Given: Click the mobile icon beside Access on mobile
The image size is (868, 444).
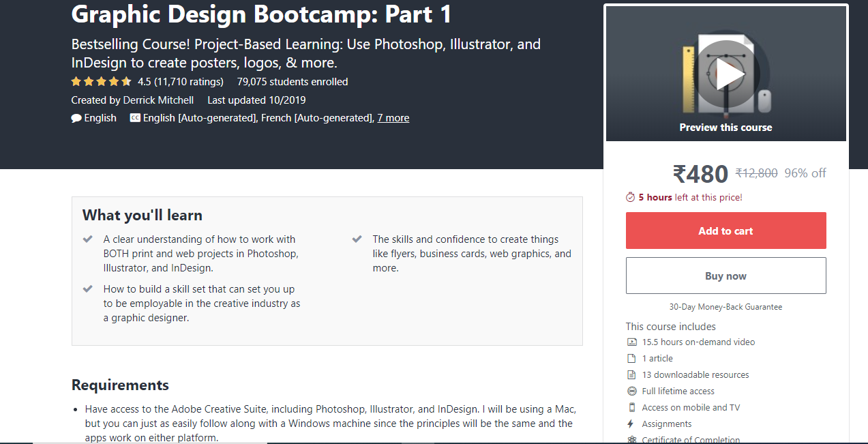Looking at the screenshot, I should point(631,408).
